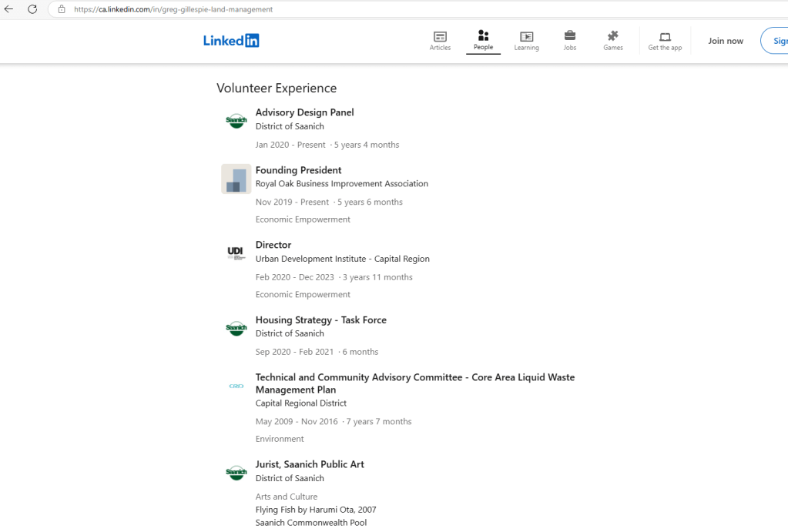
Task: Open the Learning nav icon
Action: tap(526, 36)
